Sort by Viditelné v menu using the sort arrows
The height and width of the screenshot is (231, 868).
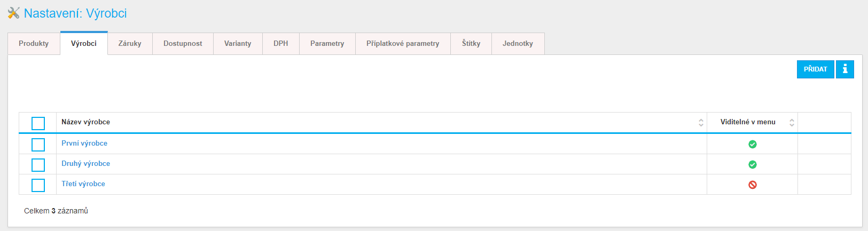point(792,123)
